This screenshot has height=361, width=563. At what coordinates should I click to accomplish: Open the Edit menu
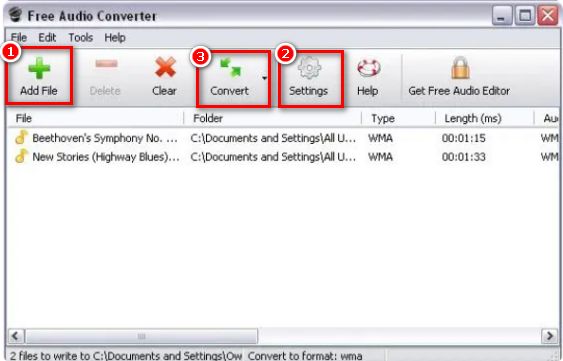[x=47, y=37]
